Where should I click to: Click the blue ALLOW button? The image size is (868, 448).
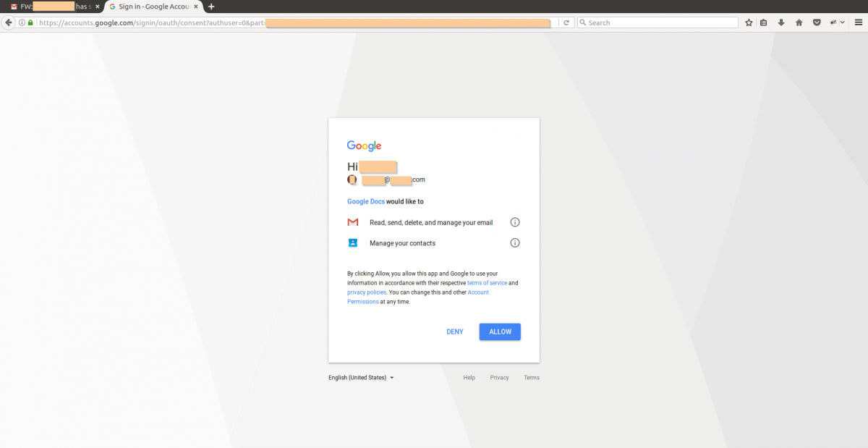(500, 331)
